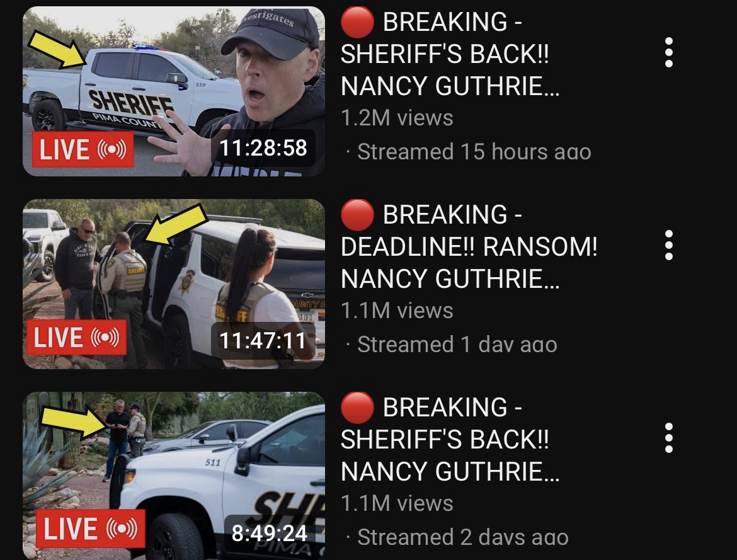Click Streamed 15 hours ago text
The width and height of the screenshot is (737, 560).
pos(474,152)
